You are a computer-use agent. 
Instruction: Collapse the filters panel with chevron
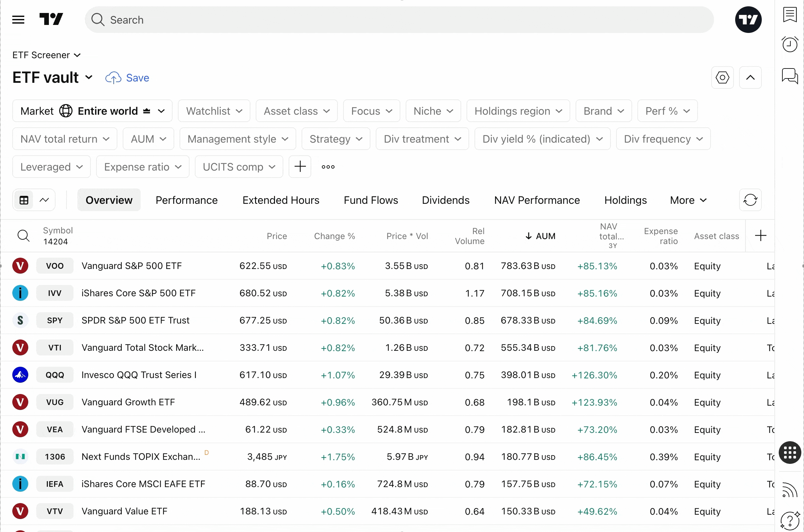click(x=750, y=78)
